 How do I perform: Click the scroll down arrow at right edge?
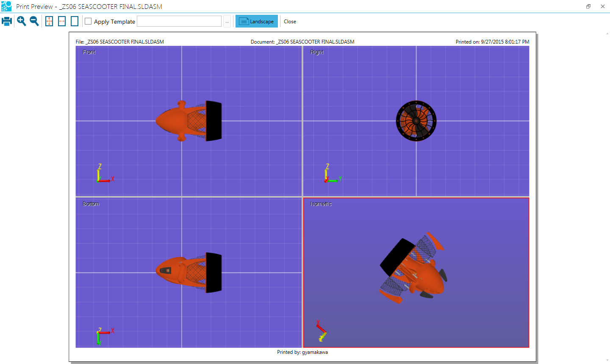coord(607,361)
